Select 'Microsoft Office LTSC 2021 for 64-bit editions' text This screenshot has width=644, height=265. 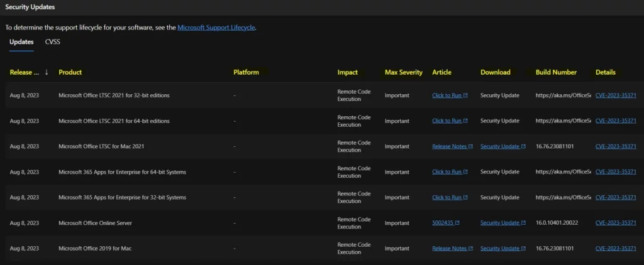(x=114, y=121)
